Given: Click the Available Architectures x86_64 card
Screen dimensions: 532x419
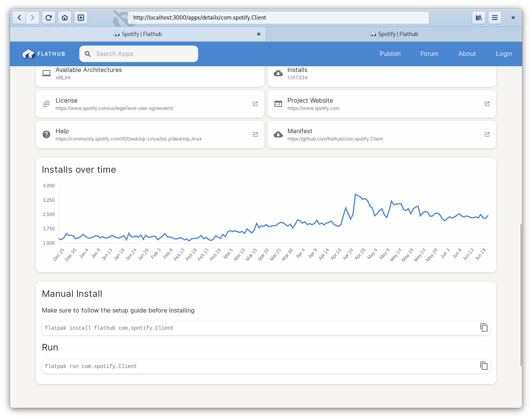Looking at the screenshot, I should click(x=150, y=76).
